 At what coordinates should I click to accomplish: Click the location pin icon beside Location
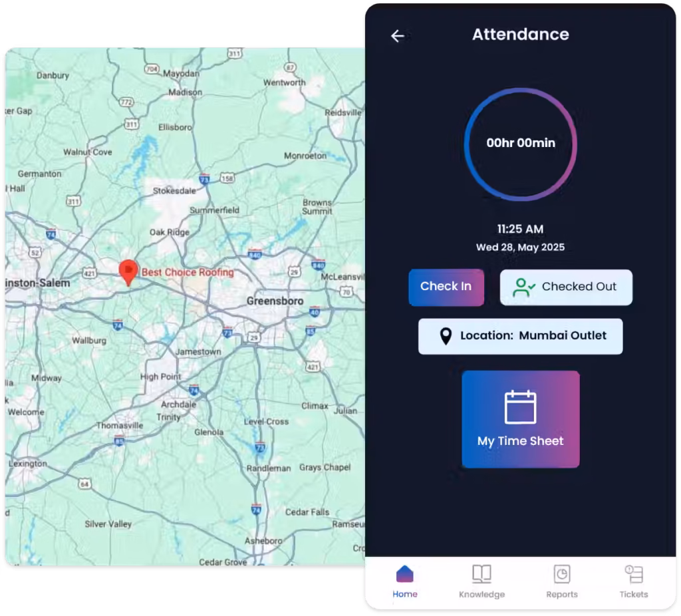446,336
